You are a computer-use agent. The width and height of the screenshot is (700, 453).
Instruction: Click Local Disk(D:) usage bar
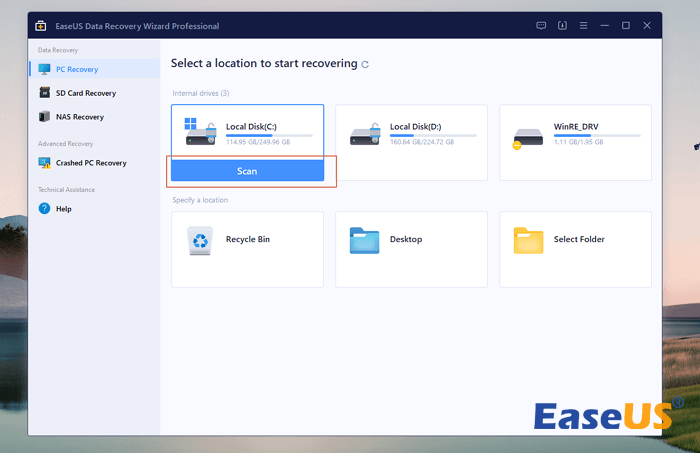pyautogui.click(x=433, y=135)
